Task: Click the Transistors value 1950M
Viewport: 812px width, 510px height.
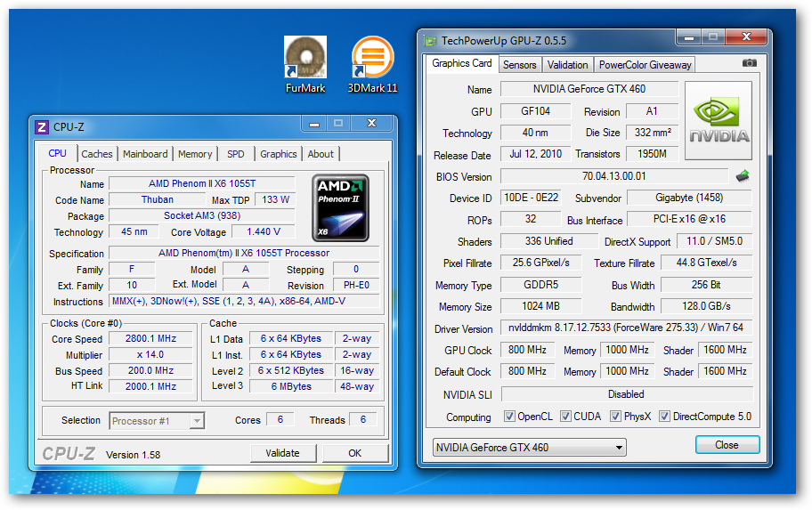Action: 652,154
